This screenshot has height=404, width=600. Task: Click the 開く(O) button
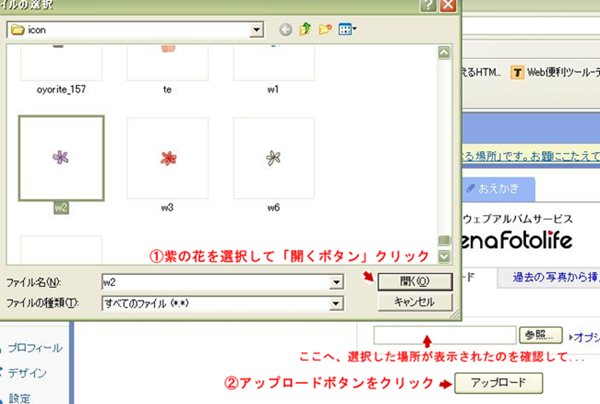[x=415, y=282]
